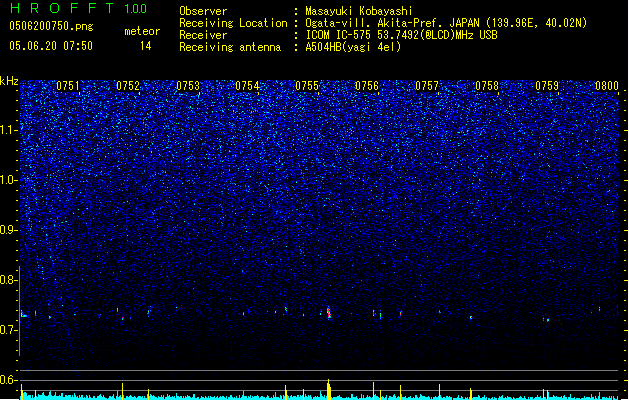Click the Observer label

coord(203,11)
